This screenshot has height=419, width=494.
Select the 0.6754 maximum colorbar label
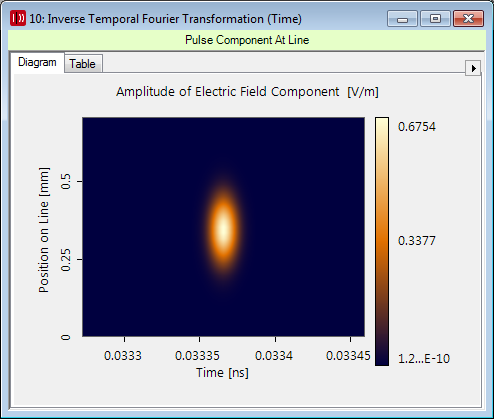(417, 127)
